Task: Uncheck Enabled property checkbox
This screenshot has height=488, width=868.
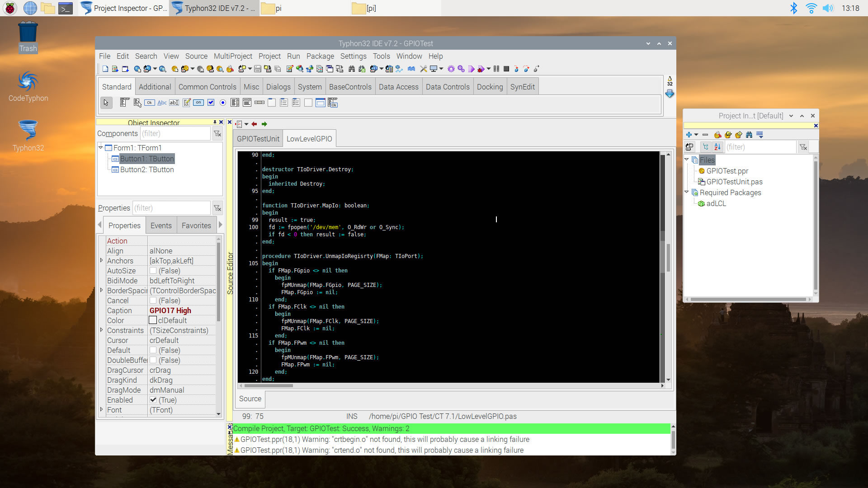Action: (153, 400)
